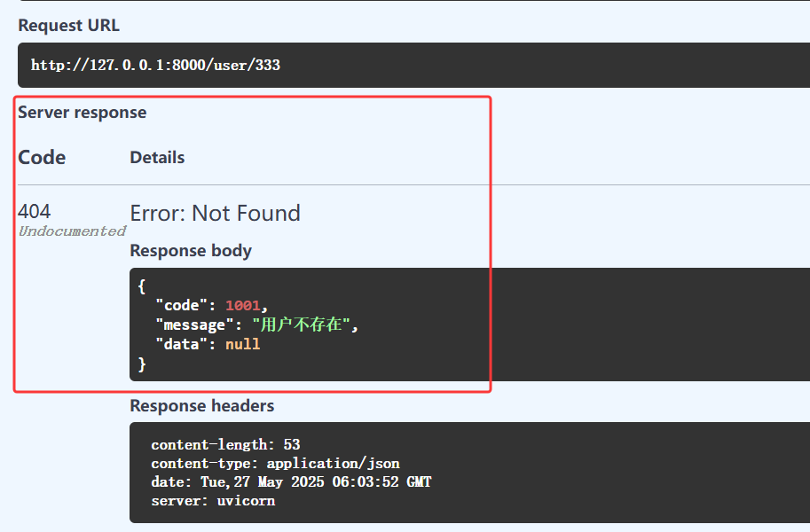This screenshot has height=532, width=810.
Task: Click the 404 status code
Action: tap(34, 211)
